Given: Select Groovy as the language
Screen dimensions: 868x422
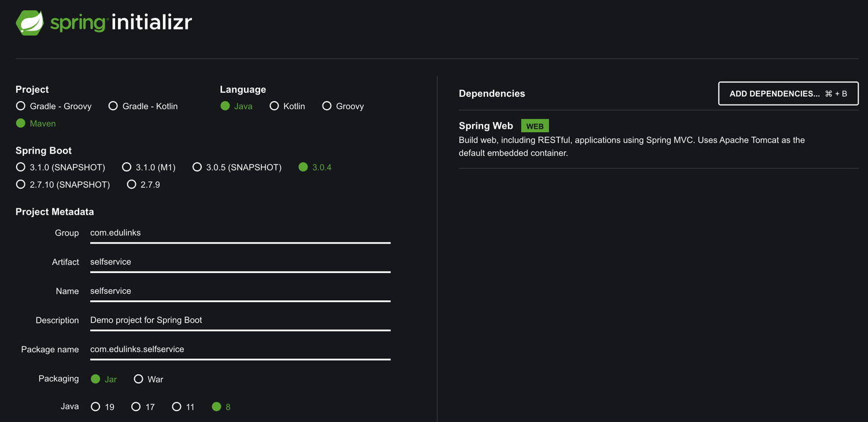Looking at the screenshot, I should coord(343,106).
